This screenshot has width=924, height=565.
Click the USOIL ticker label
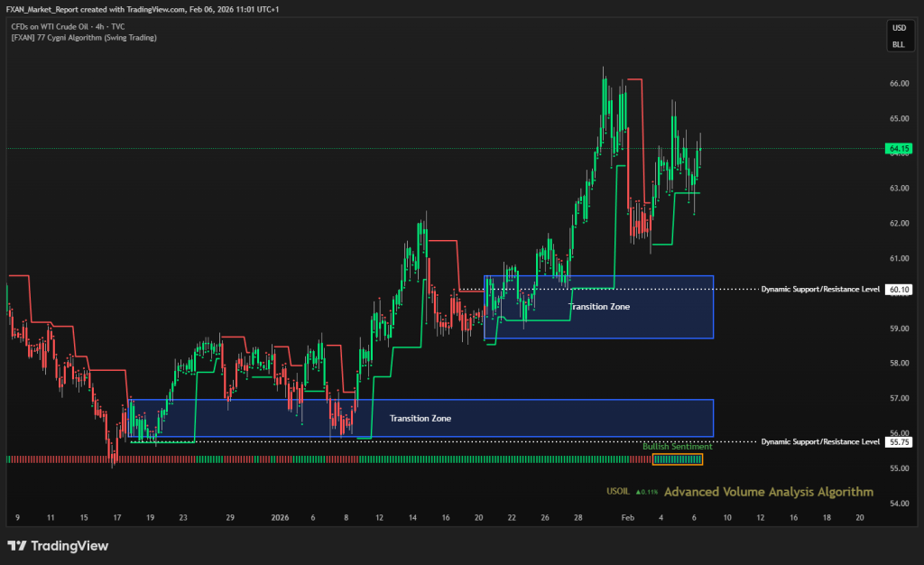click(618, 493)
